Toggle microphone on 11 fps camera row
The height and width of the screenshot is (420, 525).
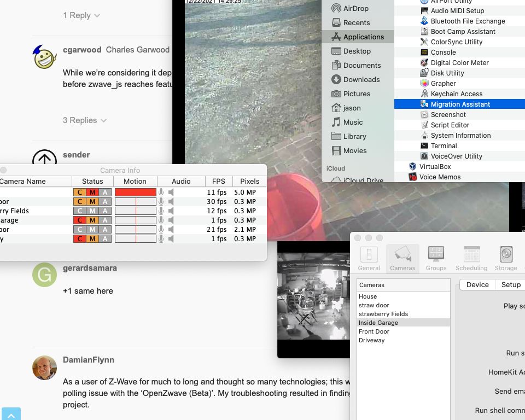161,192
